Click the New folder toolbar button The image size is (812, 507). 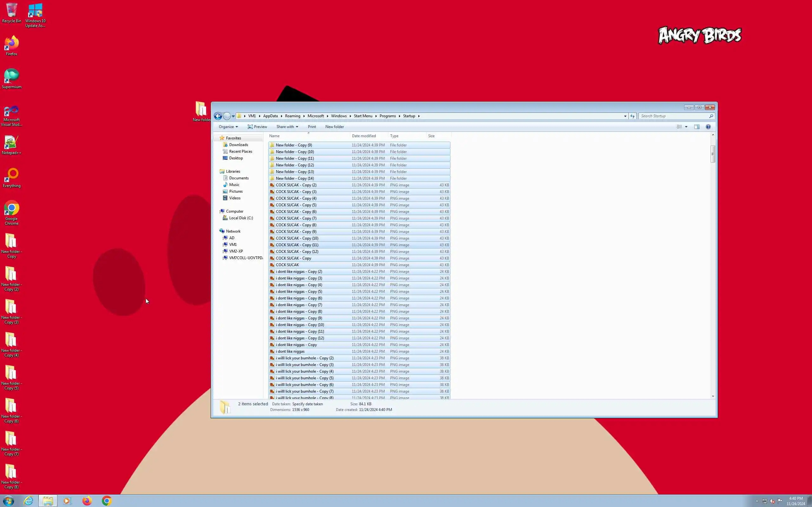pos(334,127)
